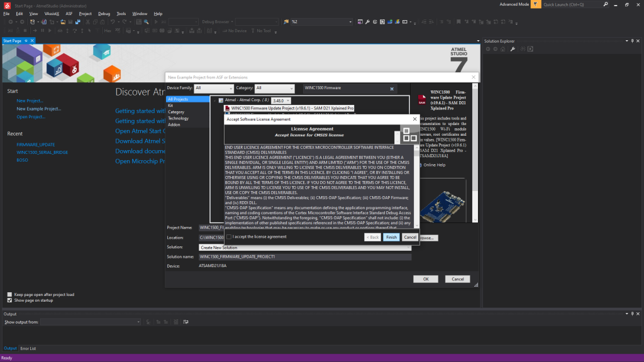Pin the Solution Explorer panel

[632, 41]
